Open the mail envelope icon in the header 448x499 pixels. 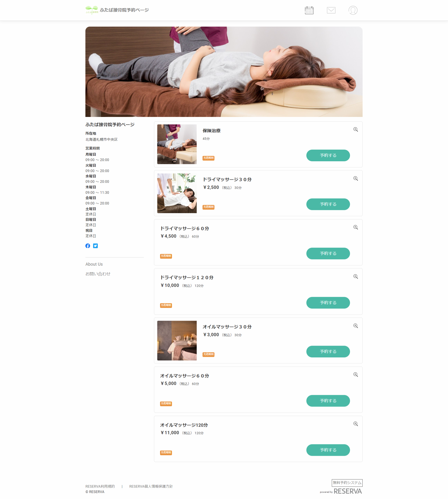(331, 10)
